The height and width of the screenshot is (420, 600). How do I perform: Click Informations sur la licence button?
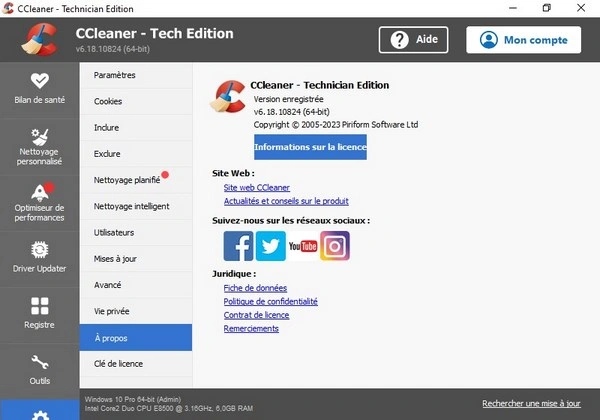[x=310, y=147]
